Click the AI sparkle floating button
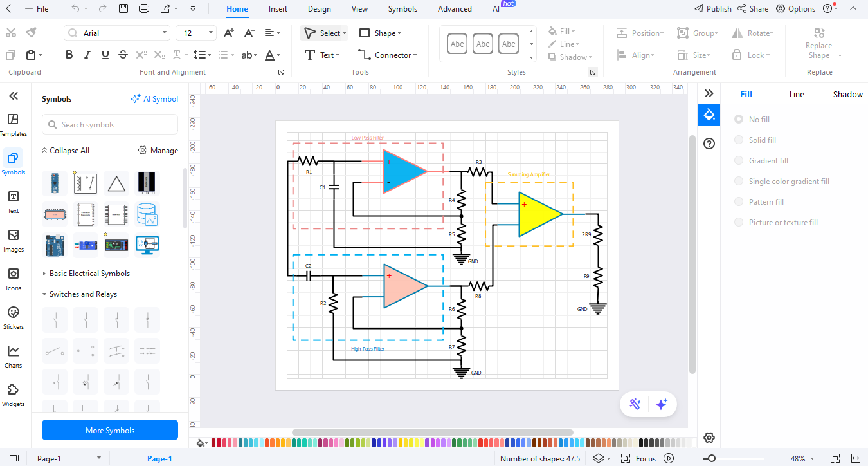Screen dimensions: 868x466 662,404
